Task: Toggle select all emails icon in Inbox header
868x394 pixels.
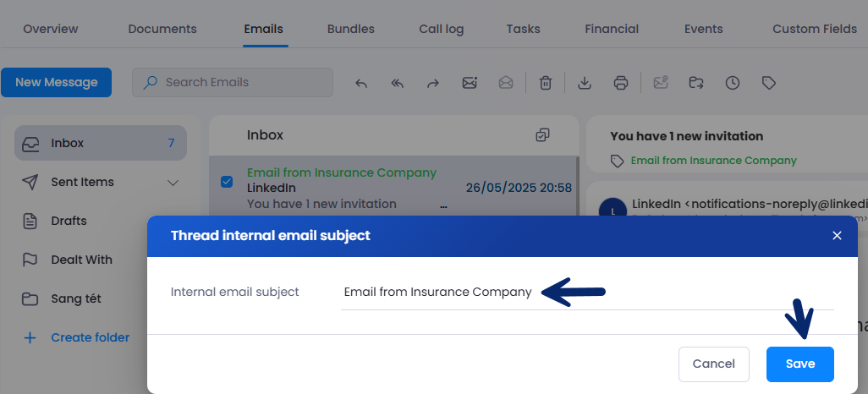Action: 542,134
